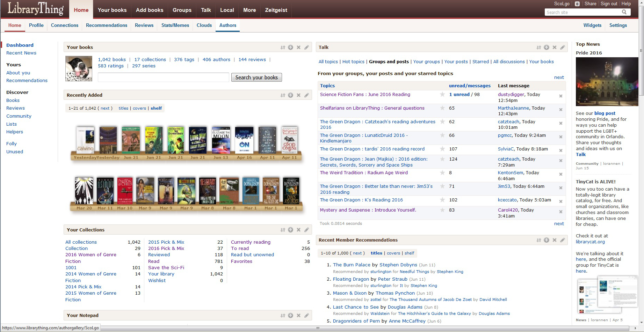Star the Shelfarians General questions topic
Screen dimensions: 644x332
pos(442,108)
